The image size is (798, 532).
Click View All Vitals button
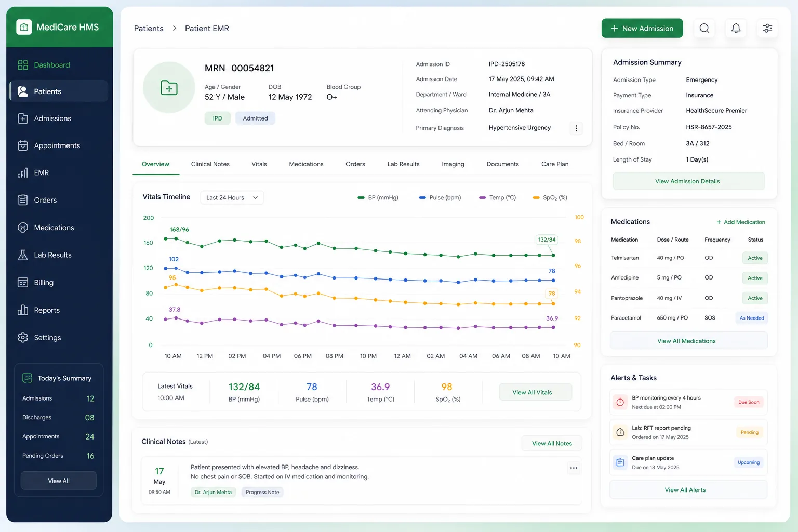point(535,392)
